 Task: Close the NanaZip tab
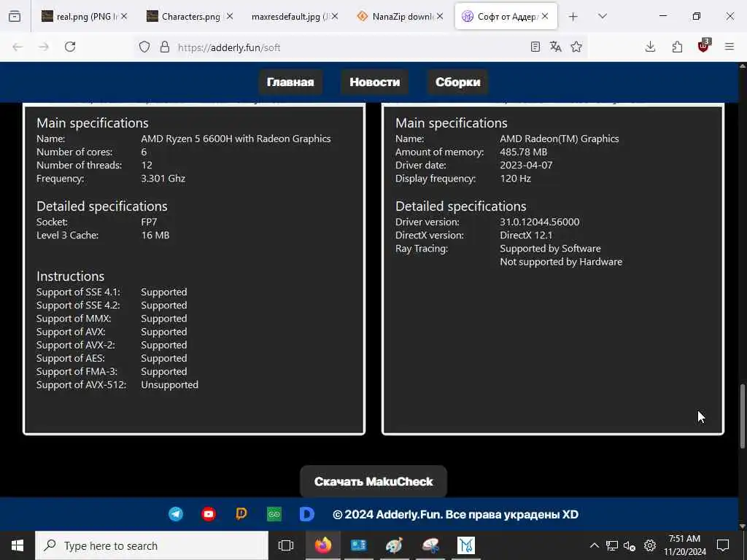click(440, 16)
